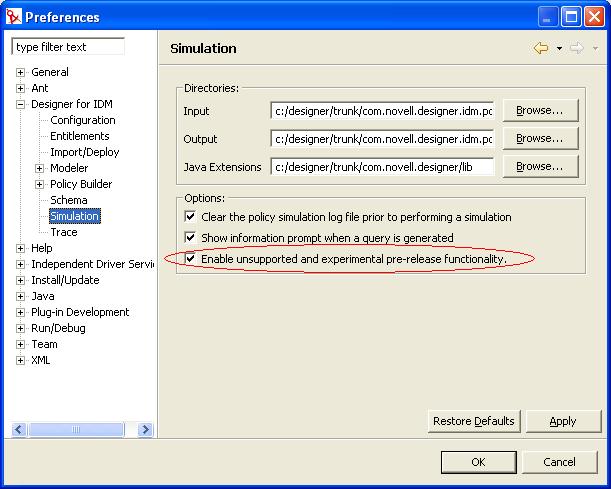Click the Java Extensions path field

(x=382, y=167)
